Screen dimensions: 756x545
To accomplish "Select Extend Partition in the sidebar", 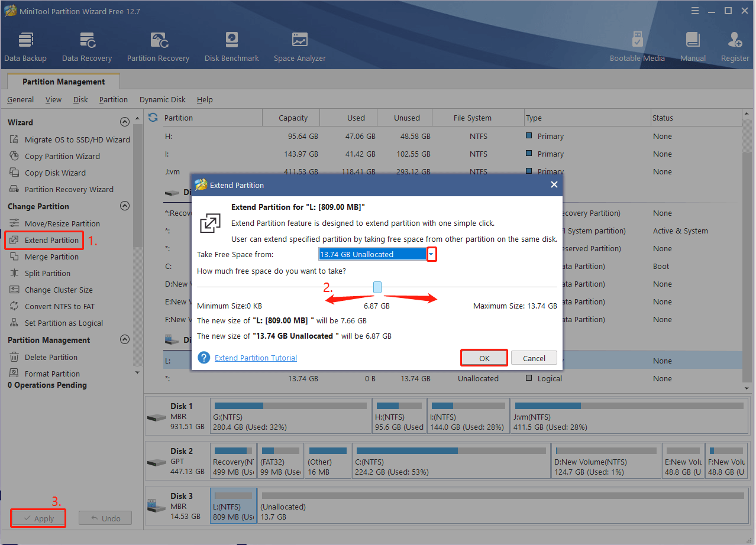I will click(44, 241).
